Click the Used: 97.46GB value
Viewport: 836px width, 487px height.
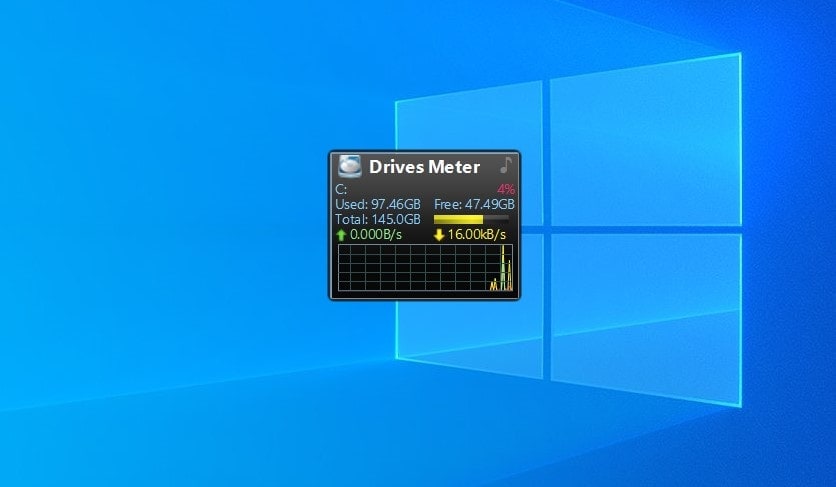click(x=378, y=204)
